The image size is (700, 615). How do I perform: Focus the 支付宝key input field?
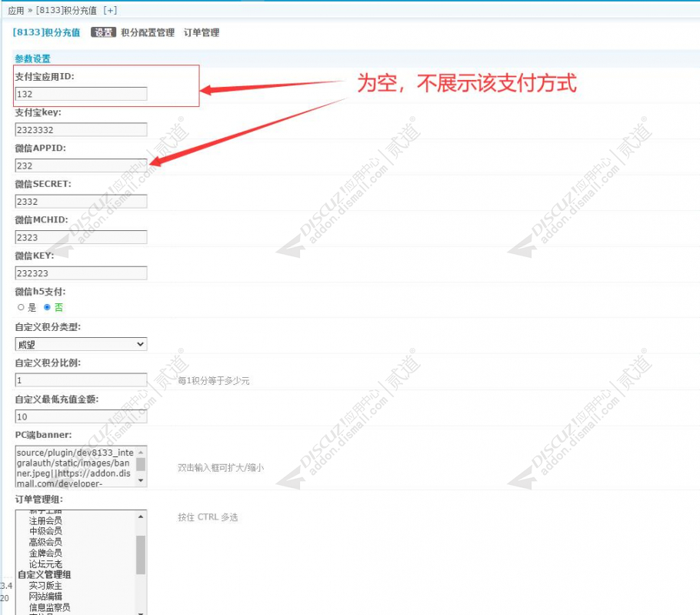[81, 129]
